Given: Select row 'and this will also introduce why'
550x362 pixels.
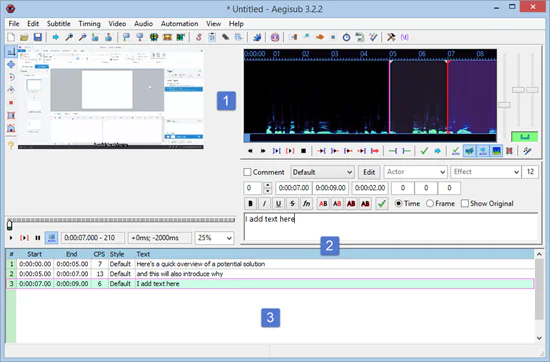Looking at the screenshot, I should [x=270, y=274].
